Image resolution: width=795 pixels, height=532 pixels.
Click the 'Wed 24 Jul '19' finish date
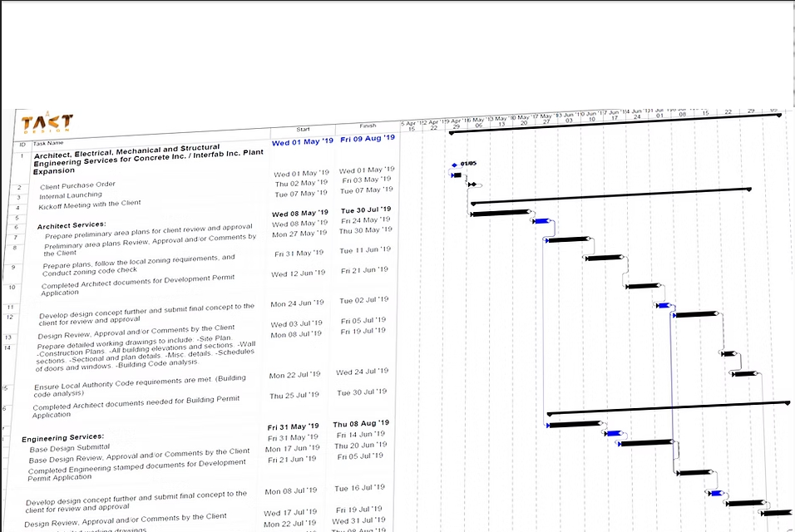(x=362, y=372)
